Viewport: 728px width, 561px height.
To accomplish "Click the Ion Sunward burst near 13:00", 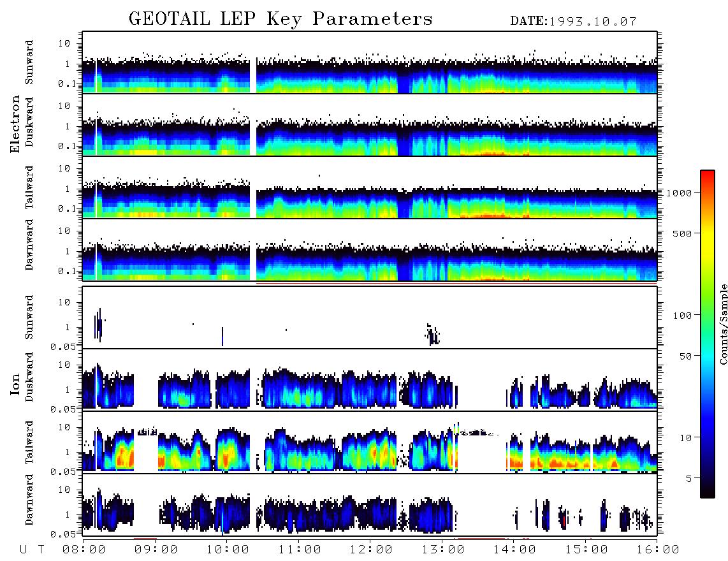I will coord(432,335).
